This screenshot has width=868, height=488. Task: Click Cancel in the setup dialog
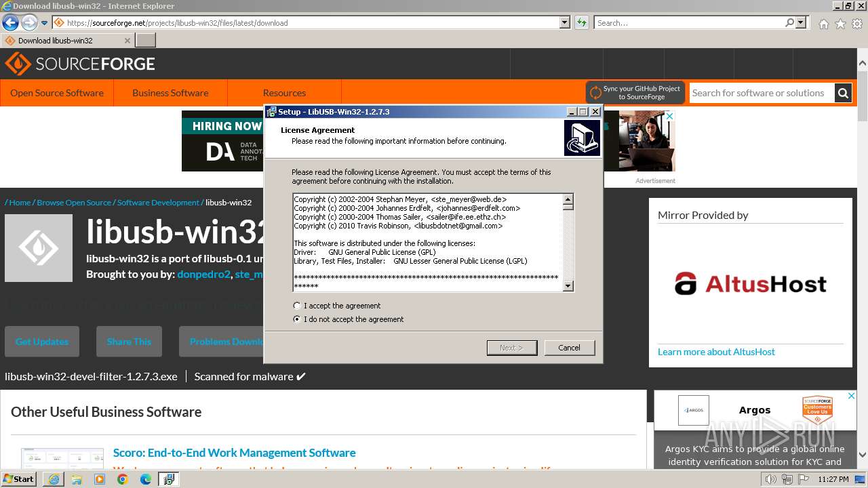coord(569,348)
